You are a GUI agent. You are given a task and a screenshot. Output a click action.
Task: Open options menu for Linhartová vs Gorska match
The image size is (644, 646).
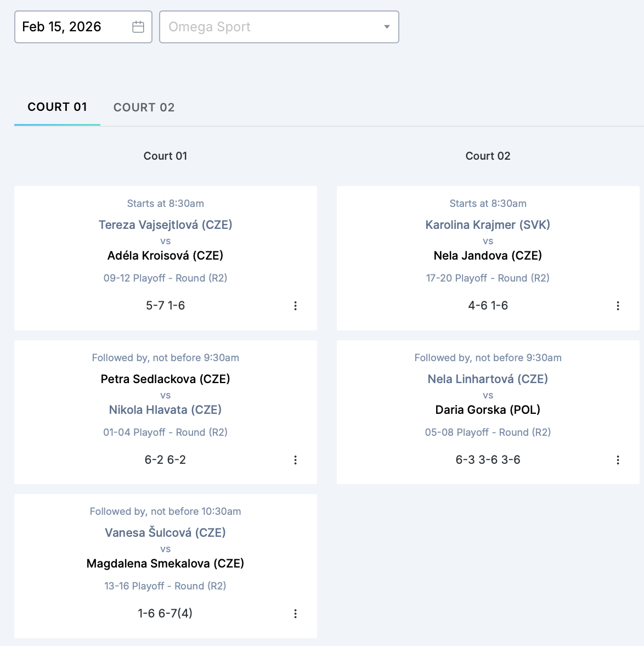point(618,460)
